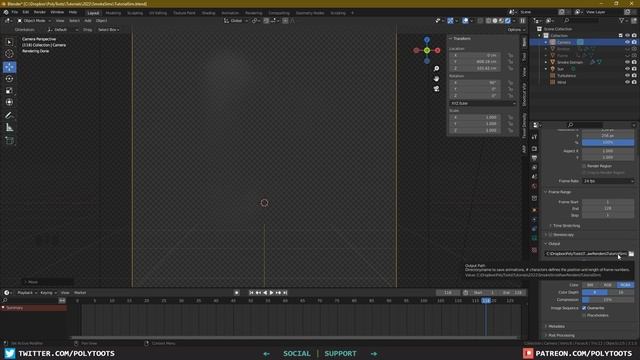Hide Wind via eye icon

pyautogui.click(x=627, y=82)
